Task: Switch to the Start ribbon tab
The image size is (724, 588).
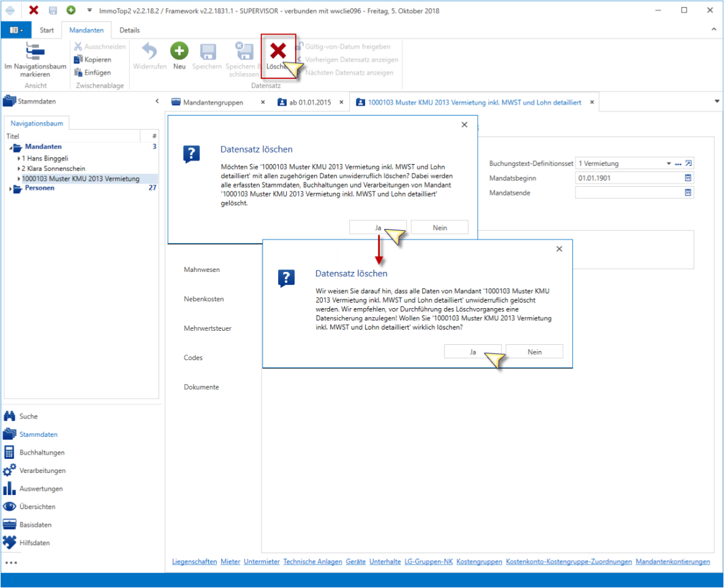Action: [x=47, y=30]
